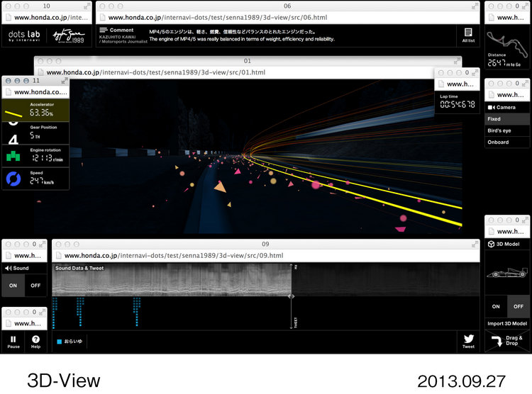The width and height of the screenshot is (532, 394).
Task: Click Import 3D Model label
Action: (507, 324)
